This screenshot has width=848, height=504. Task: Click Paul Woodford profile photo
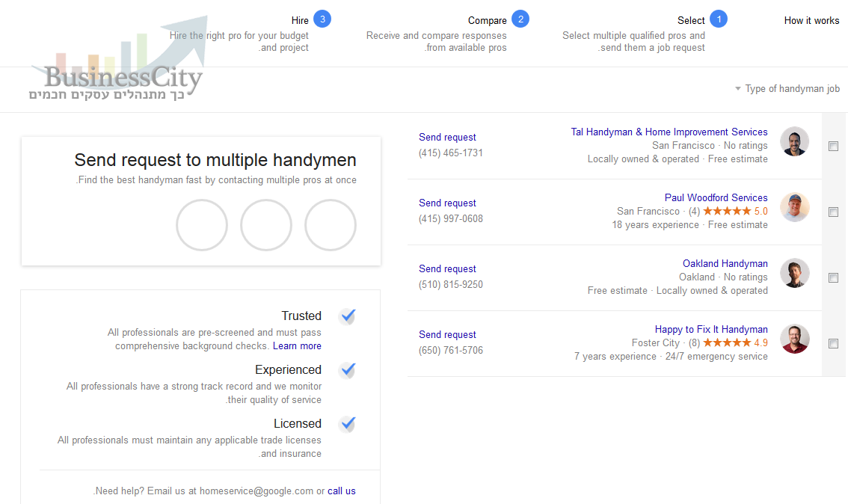(794, 207)
